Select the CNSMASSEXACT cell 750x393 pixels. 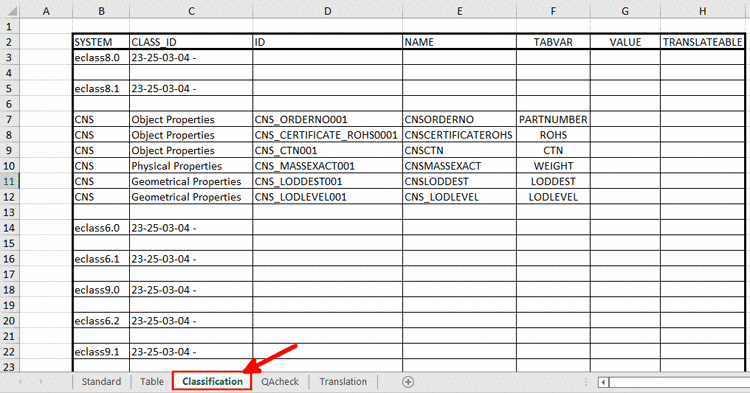460,166
